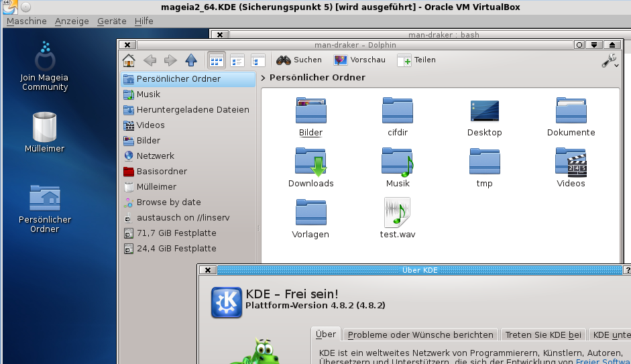
Task: Open Netzwerk in the Places panel
Action: point(188,156)
